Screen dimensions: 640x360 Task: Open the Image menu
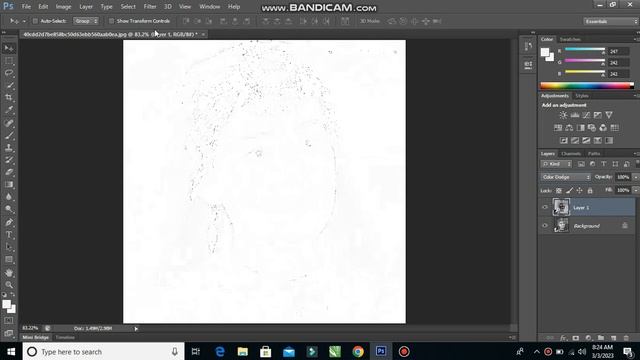point(63,7)
